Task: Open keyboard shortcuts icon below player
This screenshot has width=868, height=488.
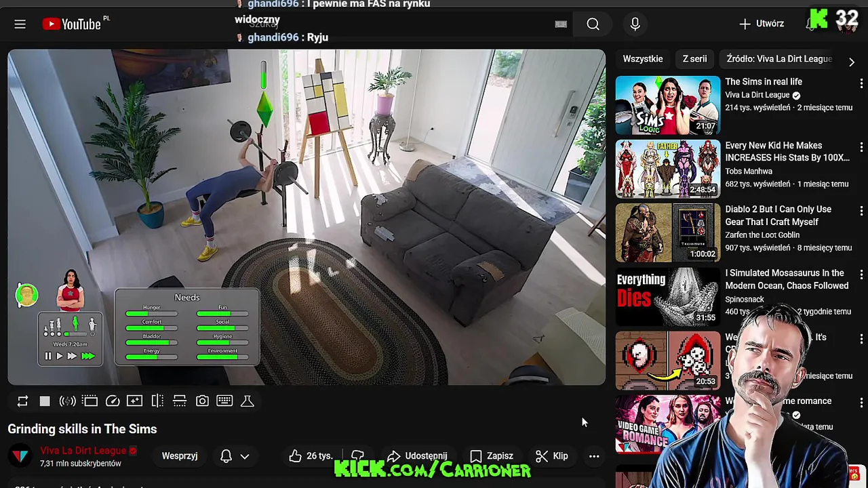Action: pos(224,401)
